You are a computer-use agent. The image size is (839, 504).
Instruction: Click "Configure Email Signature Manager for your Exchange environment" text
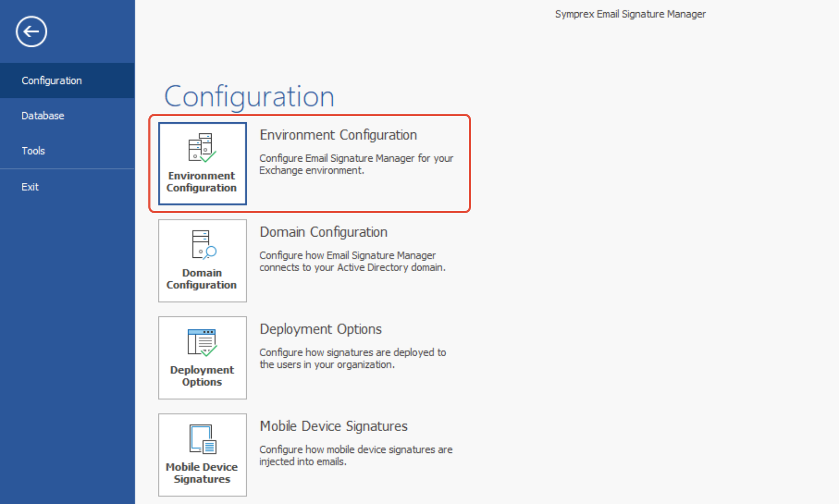[x=356, y=164]
